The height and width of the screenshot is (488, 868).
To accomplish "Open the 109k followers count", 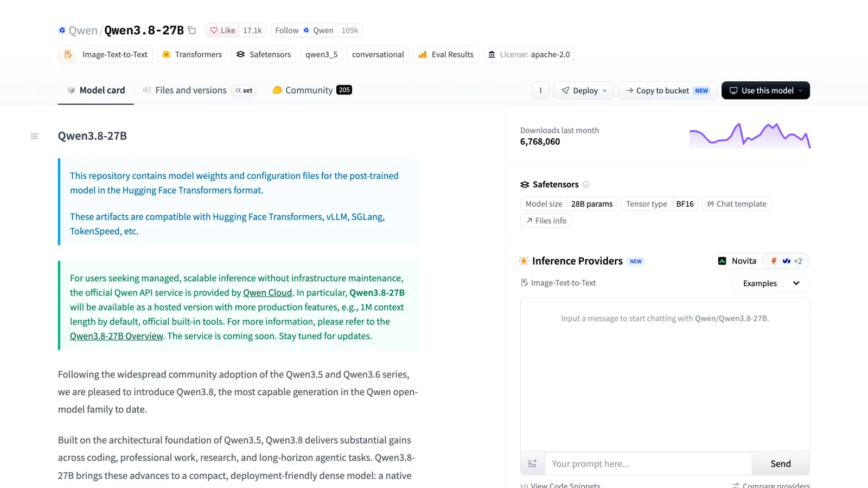I will 349,30.
